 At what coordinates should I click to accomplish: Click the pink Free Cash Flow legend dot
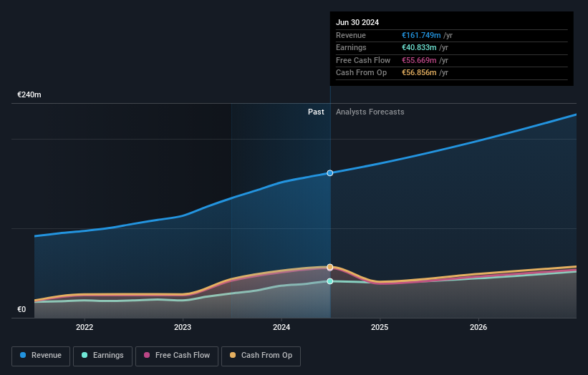[147, 355]
